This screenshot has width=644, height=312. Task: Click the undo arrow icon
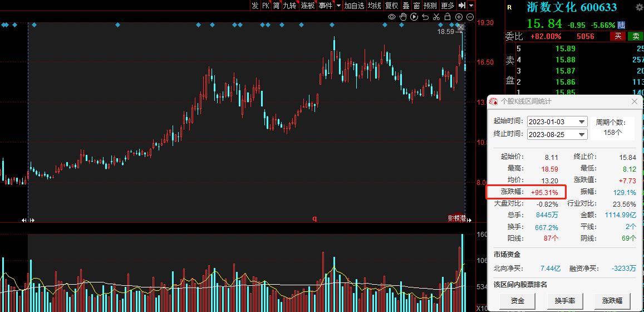tap(425, 17)
